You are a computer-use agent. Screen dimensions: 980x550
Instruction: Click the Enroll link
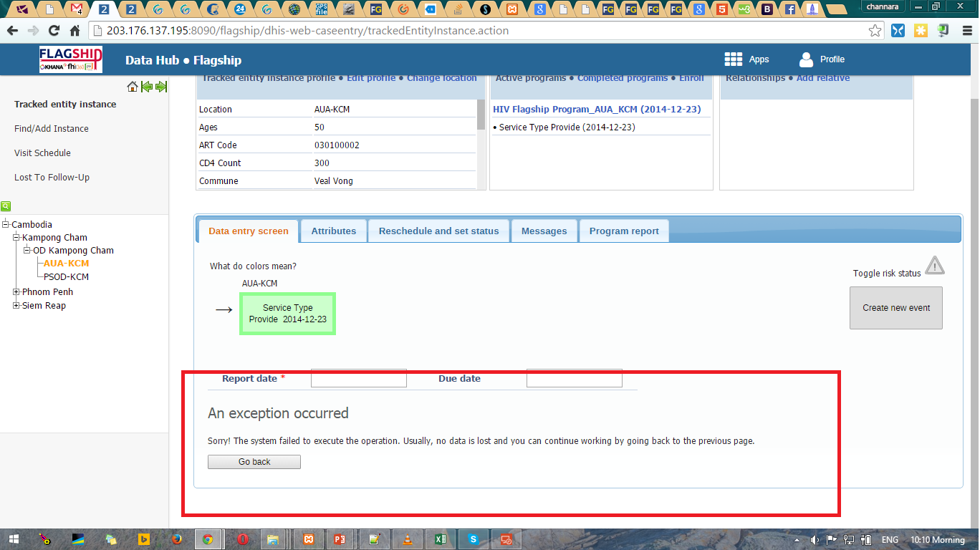(691, 78)
